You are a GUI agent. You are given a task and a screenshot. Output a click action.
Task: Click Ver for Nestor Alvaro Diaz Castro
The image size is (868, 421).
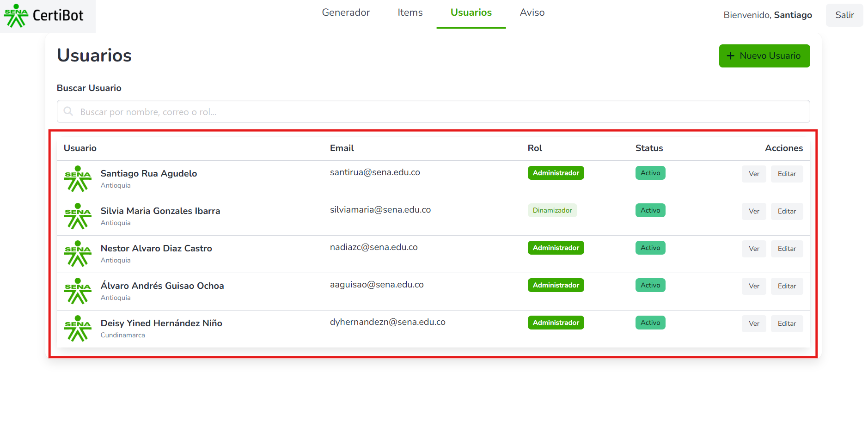(754, 249)
